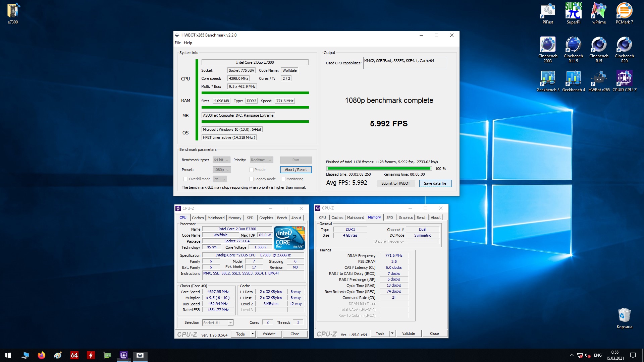Click Submit to HWBOT button

[x=396, y=184]
